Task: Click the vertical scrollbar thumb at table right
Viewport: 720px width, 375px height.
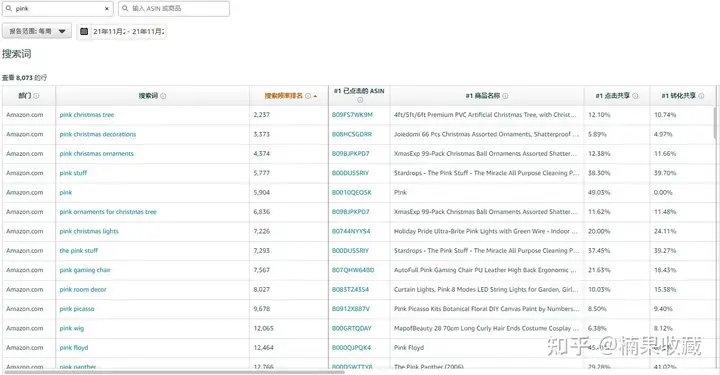Action: point(716,122)
